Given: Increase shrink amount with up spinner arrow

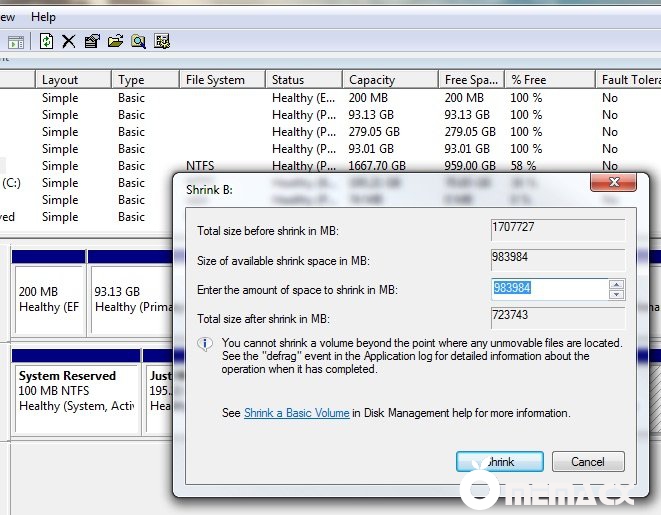Looking at the screenshot, I should point(616,284).
